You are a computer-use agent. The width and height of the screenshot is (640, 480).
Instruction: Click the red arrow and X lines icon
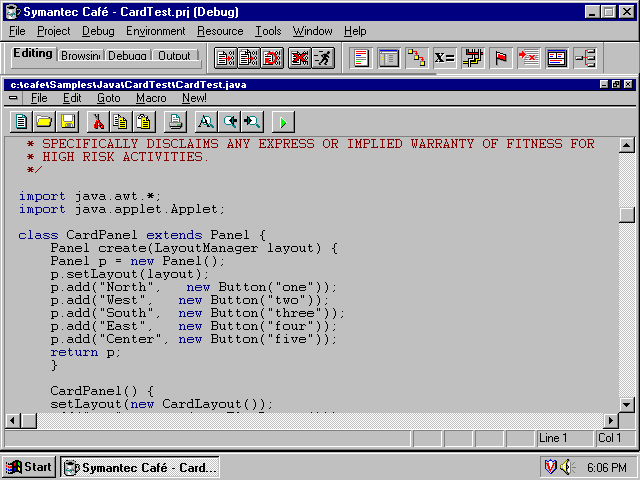(x=529, y=58)
